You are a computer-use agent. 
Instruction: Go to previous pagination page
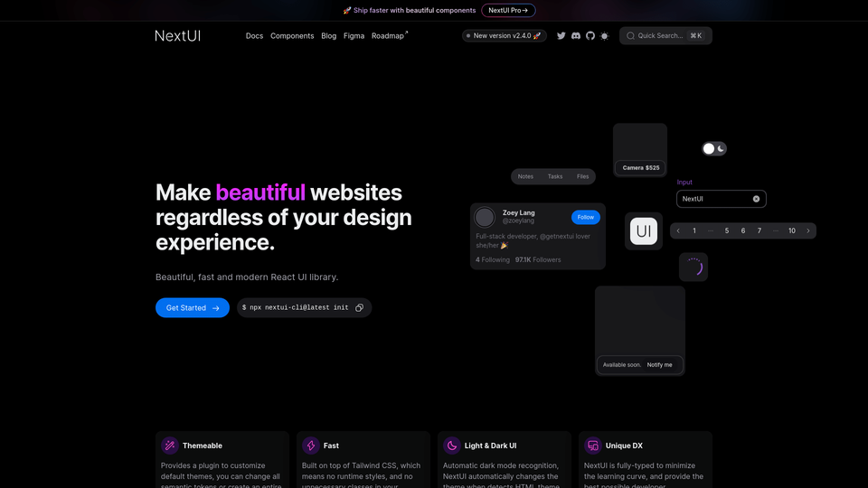[x=678, y=230]
